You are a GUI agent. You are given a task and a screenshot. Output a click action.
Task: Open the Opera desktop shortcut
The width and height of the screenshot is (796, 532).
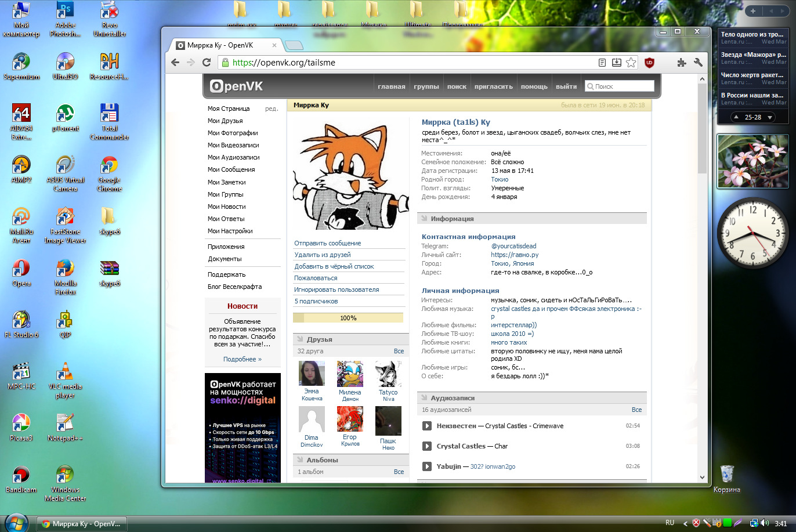click(x=21, y=273)
